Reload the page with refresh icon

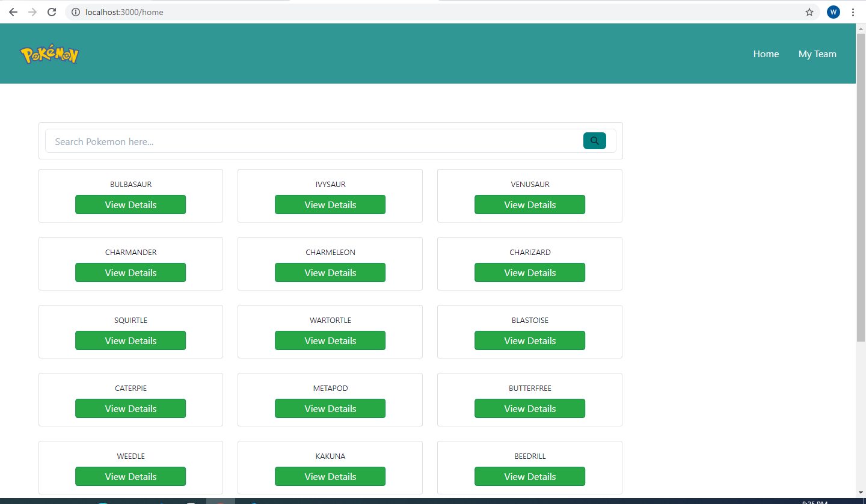(52, 12)
